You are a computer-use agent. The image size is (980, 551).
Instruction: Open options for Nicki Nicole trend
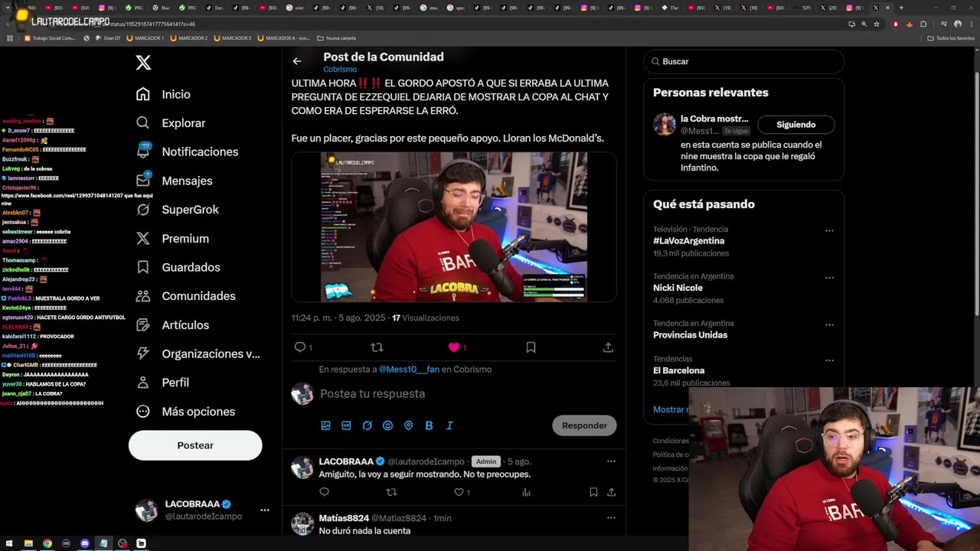tap(829, 278)
